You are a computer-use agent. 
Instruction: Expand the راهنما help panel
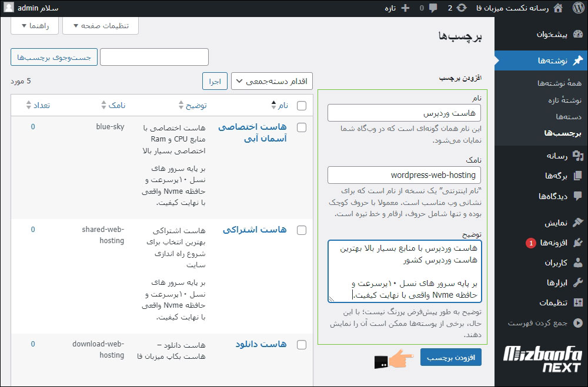pyautogui.click(x=35, y=25)
